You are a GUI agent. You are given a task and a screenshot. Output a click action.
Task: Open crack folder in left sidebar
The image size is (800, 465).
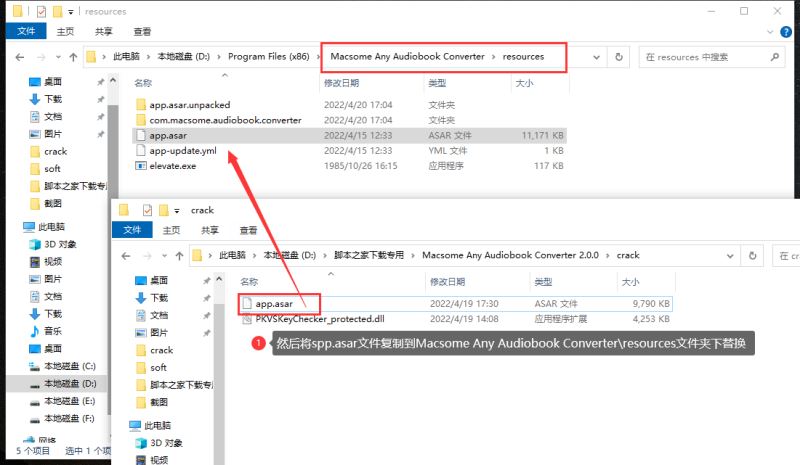click(x=56, y=152)
